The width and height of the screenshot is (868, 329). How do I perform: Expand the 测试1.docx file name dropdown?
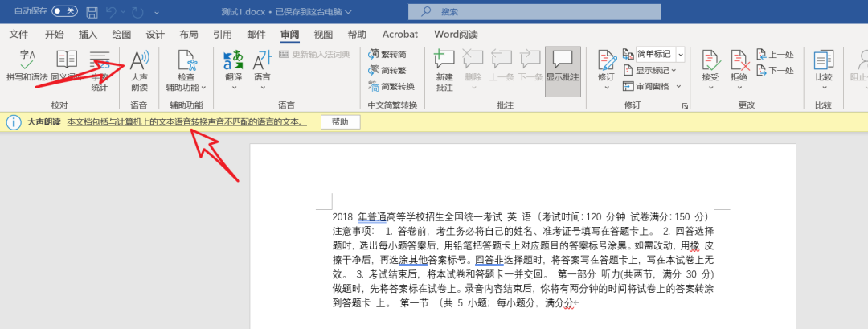348,11
